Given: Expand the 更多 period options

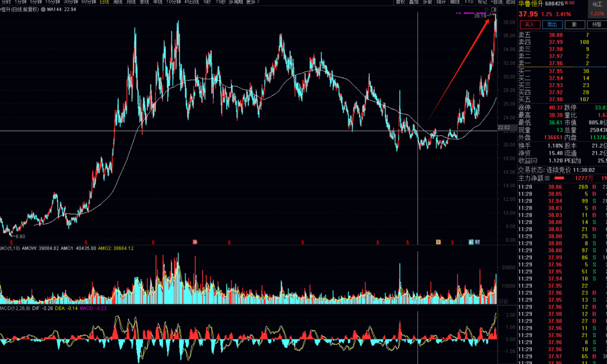Looking at the screenshot, I should click(252, 2).
